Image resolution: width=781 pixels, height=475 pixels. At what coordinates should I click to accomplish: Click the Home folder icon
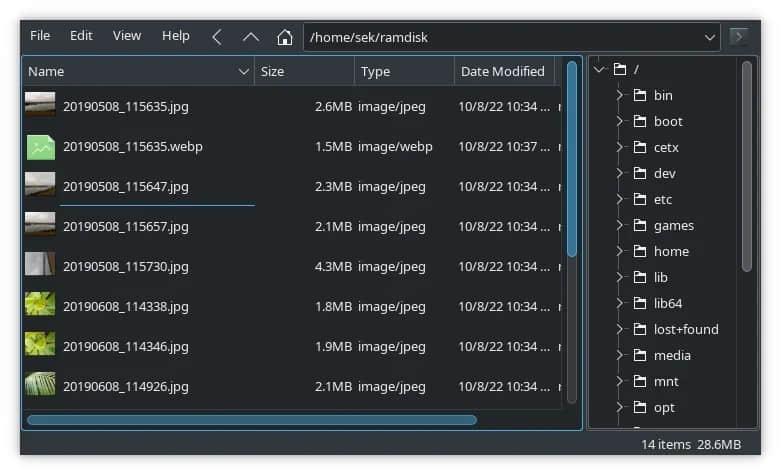(285, 37)
